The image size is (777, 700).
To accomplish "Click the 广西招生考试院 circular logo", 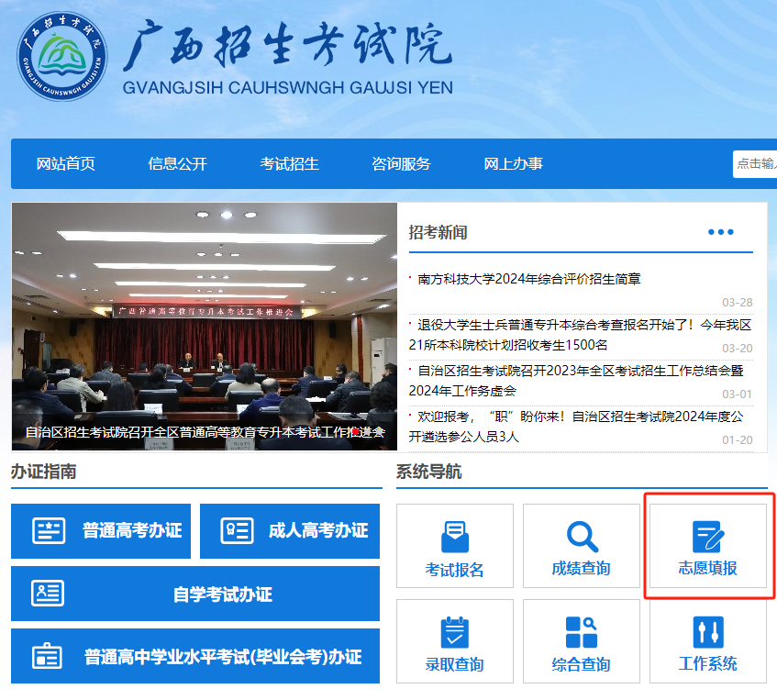I will point(61,57).
